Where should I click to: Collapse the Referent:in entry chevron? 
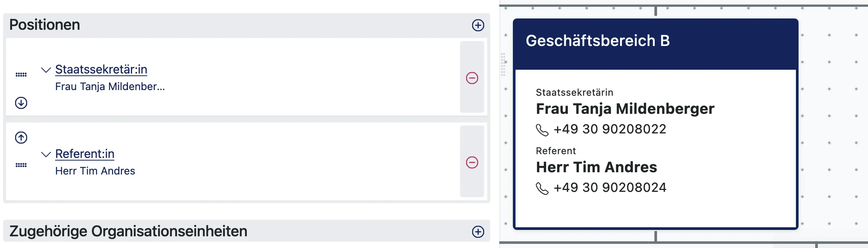click(x=46, y=155)
